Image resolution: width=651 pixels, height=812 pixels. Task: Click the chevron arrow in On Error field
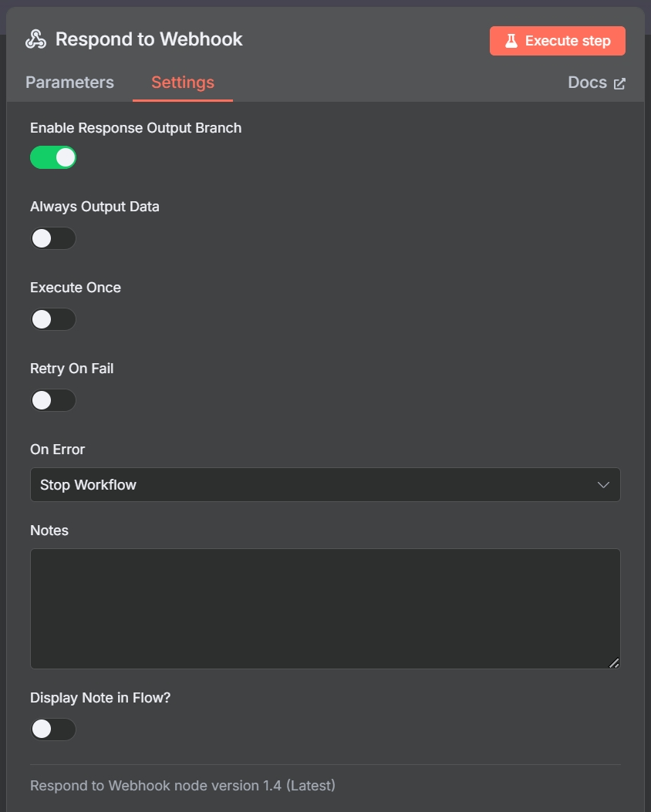click(603, 485)
